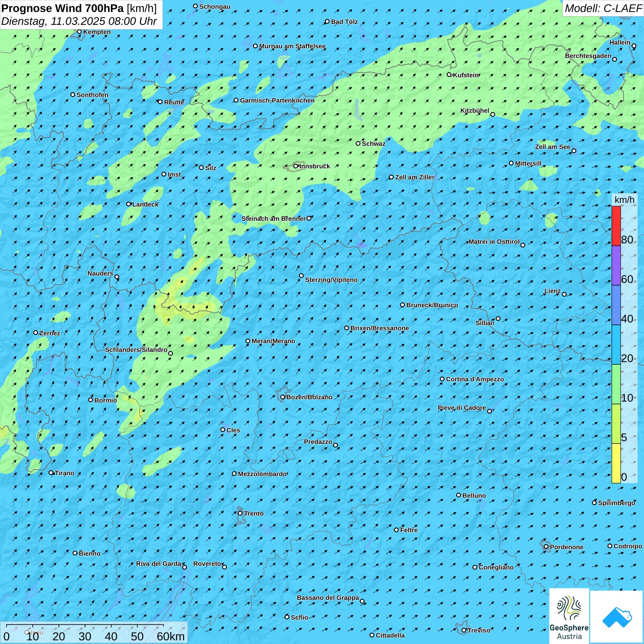
Task: Click the Cortina d'Ampezzo marker
Action: point(443,379)
